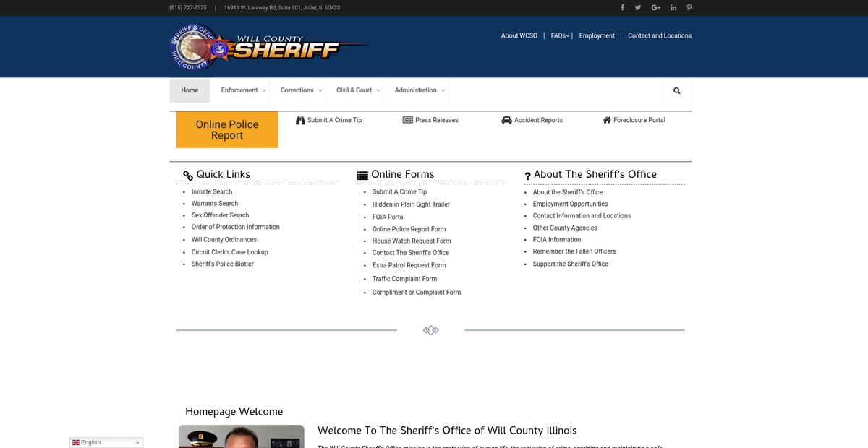The image size is (868, 448).
Task: Open Other County Agencies link
Action: click(565, 228)
